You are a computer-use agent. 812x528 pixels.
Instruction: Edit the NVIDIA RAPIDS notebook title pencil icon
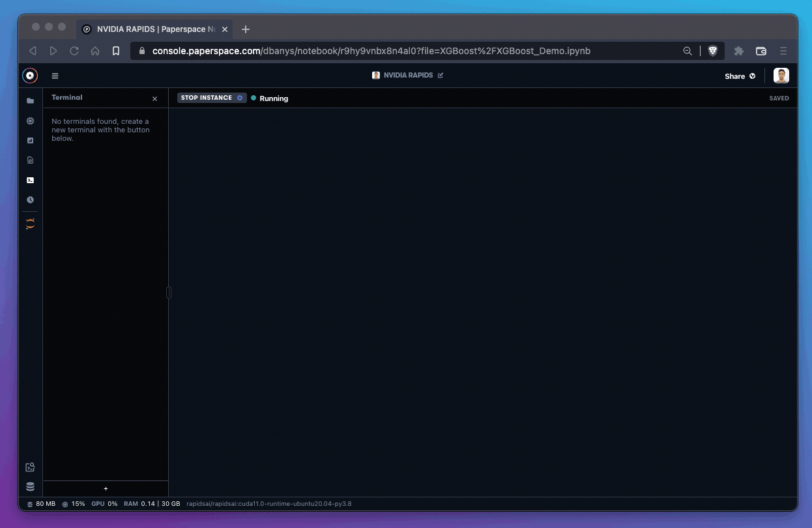[441, 76]
